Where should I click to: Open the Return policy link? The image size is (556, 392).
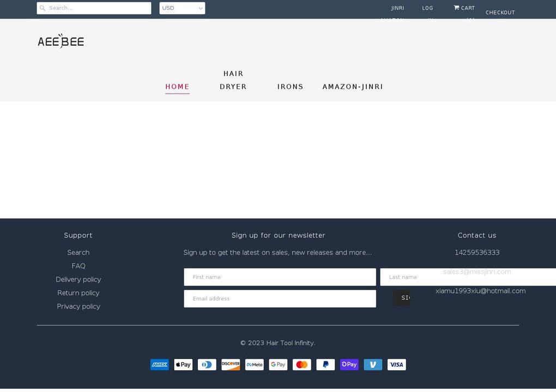point(78,293)
